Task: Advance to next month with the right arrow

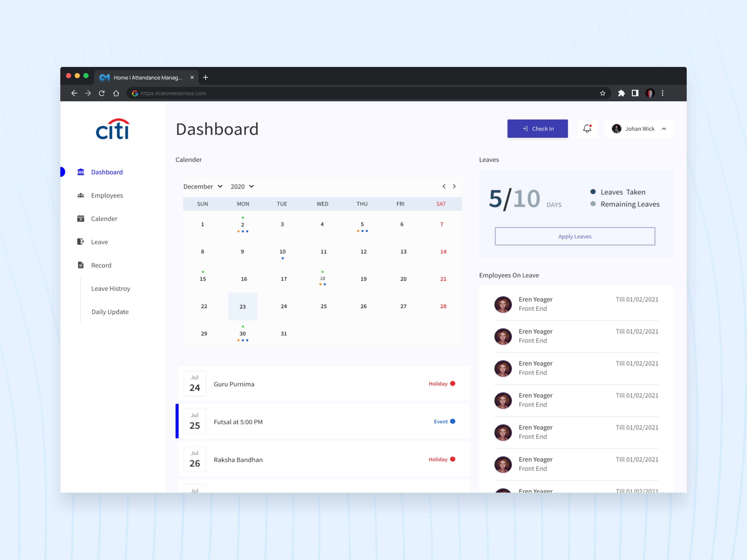Action: click(x=454, y=186)
